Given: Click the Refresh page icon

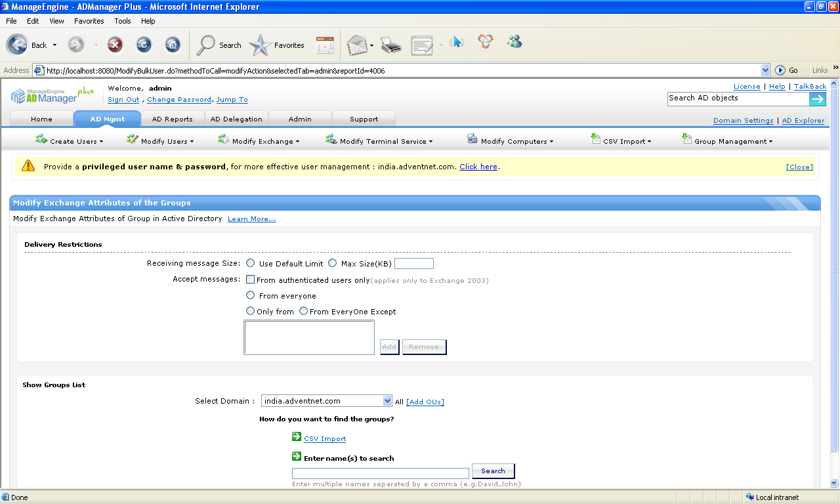Looking at the screenshot, I should [x=144, y=45].
